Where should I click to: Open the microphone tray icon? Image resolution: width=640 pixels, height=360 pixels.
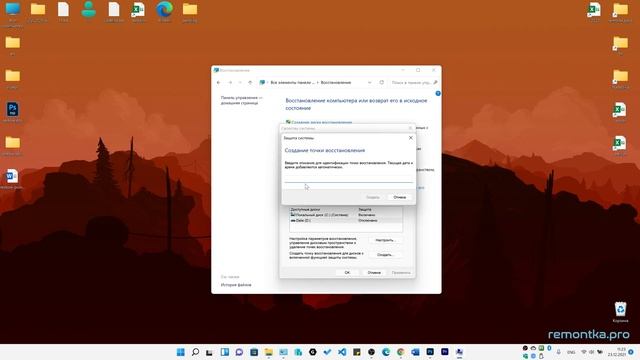[x=558, y=352]
